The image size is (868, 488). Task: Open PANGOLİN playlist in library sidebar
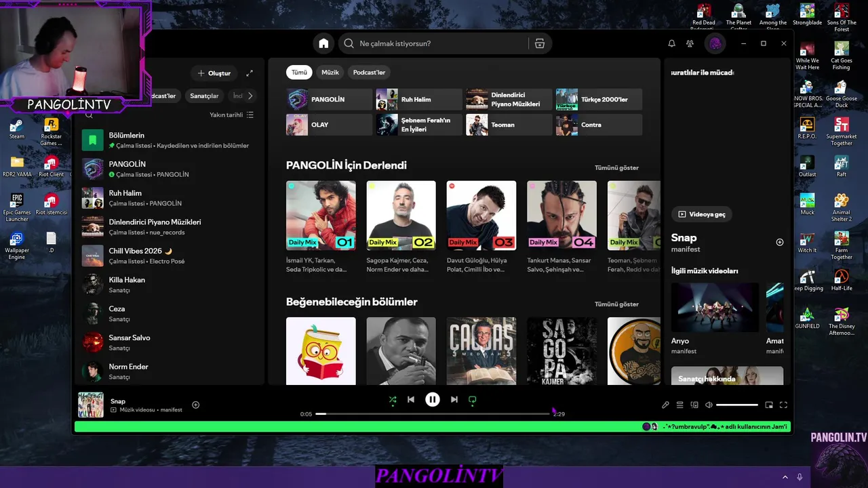coord(168,169)
